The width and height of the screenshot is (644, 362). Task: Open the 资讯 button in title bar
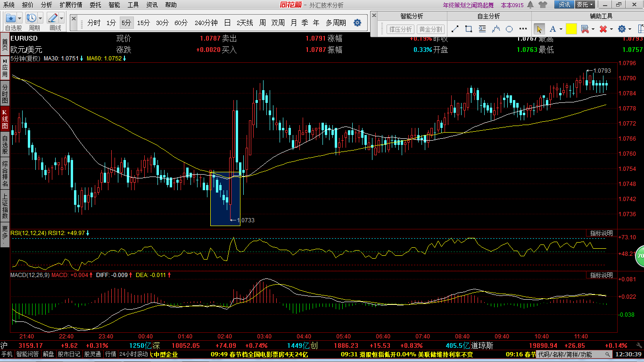pyautogui.click(x=563, y=5)
